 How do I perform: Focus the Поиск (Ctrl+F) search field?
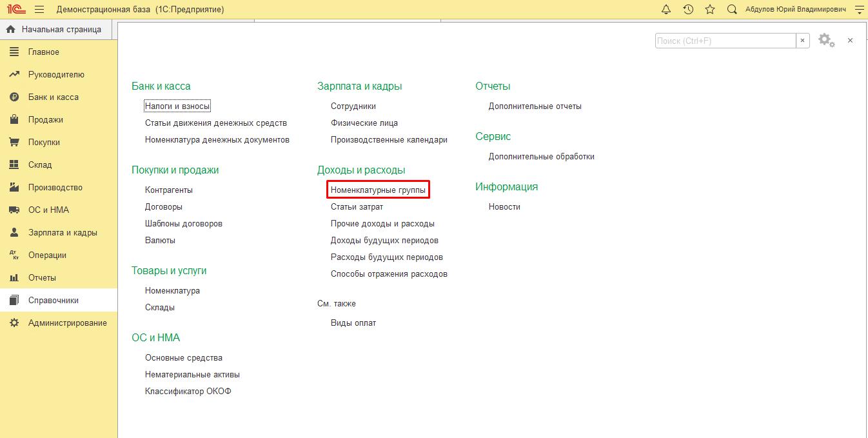pyautogui.click(x=725, y=41)
